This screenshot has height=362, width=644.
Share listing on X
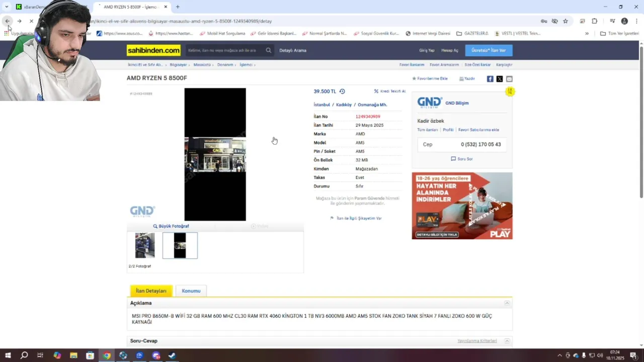pyautogui.click(x=500, y=79)
